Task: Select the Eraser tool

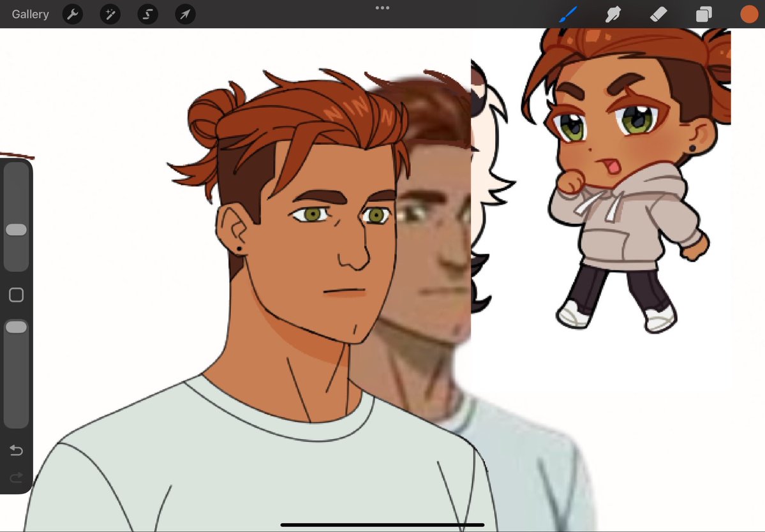Action: pos(658,14)
